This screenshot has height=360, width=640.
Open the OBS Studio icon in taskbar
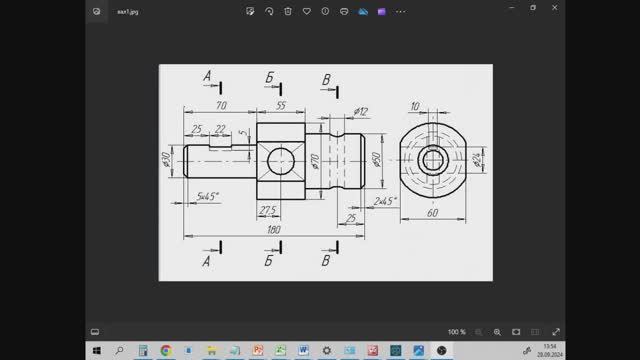pos(441,351)
